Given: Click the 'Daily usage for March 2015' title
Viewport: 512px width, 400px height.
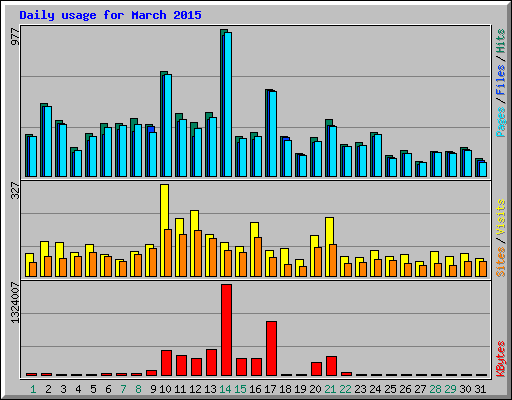Looking at the screenshot, I should 110,15.
